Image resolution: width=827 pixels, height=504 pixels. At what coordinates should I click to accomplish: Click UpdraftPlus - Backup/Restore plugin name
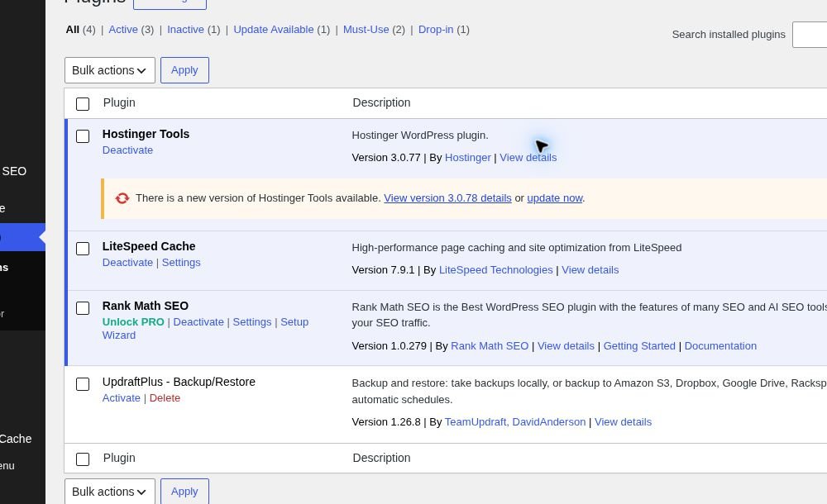pyautogui.click(x=179, y=382)
